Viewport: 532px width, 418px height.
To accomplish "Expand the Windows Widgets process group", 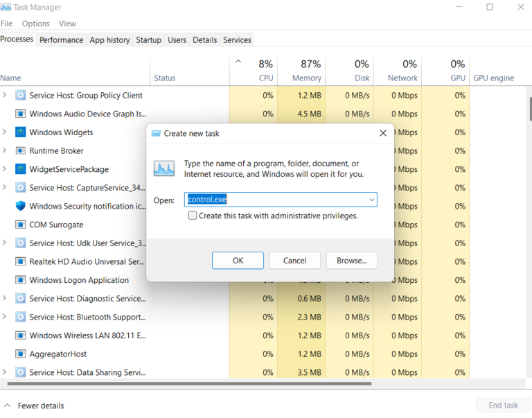I will pyautogui.click(x=4, y=132).
